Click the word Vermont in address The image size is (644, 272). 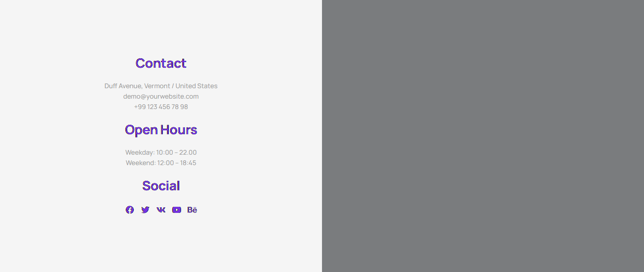coord(157,86)
